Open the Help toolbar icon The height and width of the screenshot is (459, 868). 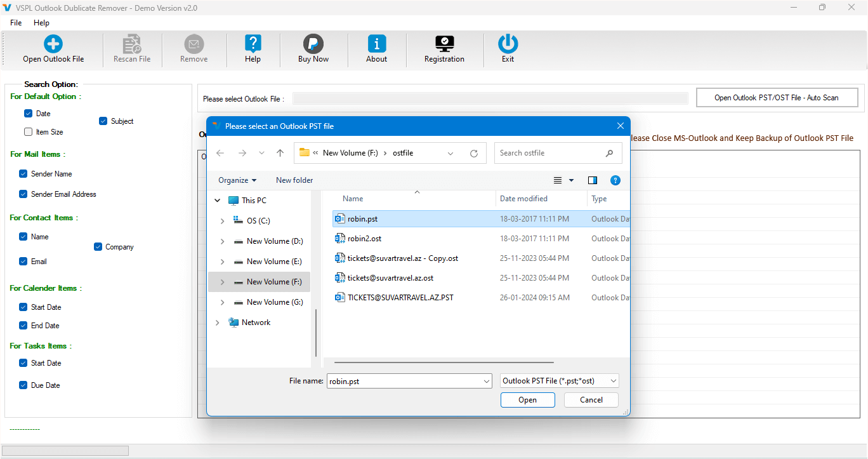click(253, 44)
